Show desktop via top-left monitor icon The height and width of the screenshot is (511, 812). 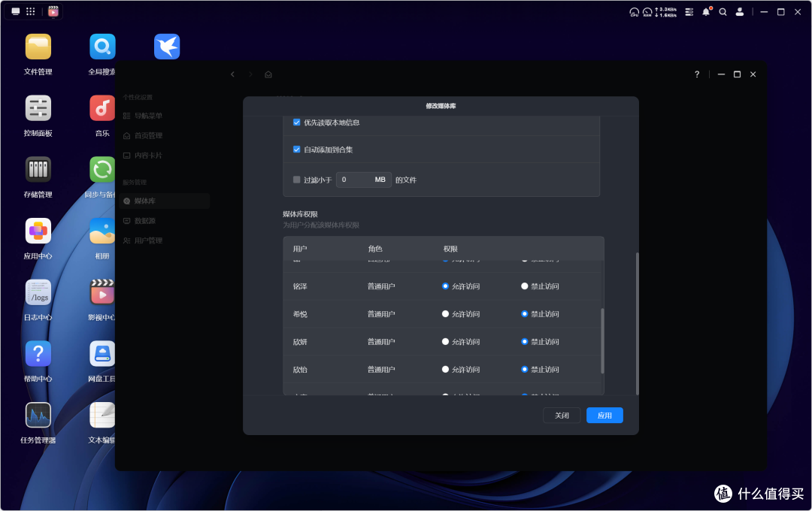[x=16, y=11]
